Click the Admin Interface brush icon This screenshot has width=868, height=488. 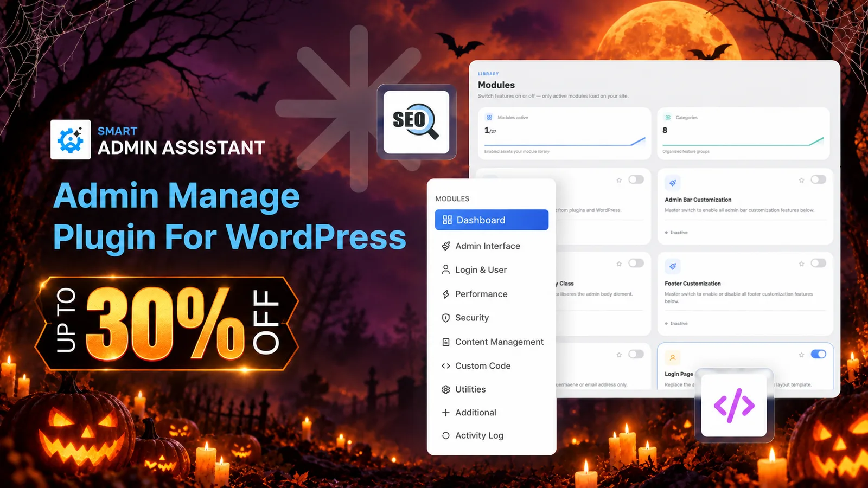pos(446,246)
